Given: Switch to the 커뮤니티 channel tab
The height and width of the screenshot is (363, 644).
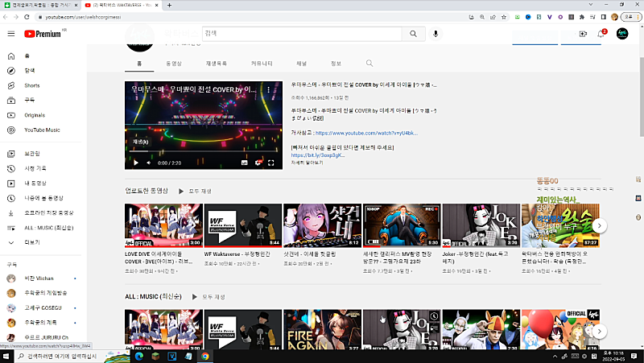Looking at the screenshot, I should click(x=262, y=63).
